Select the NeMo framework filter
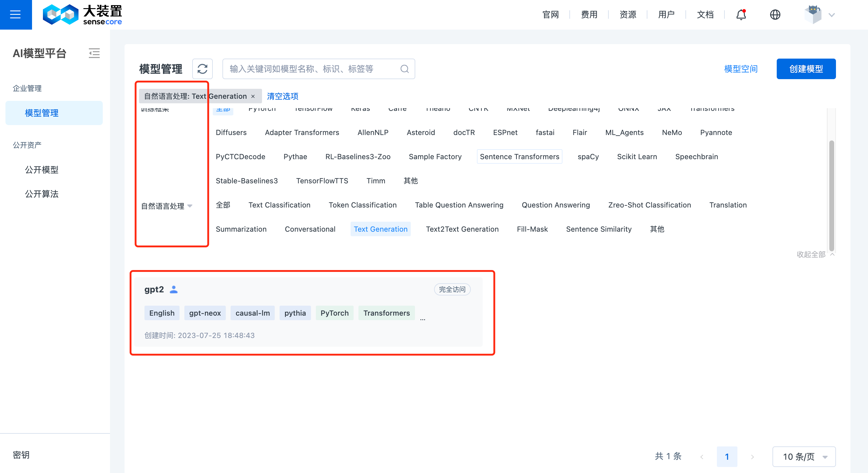The image size is (868, 473). pos(672,133)
